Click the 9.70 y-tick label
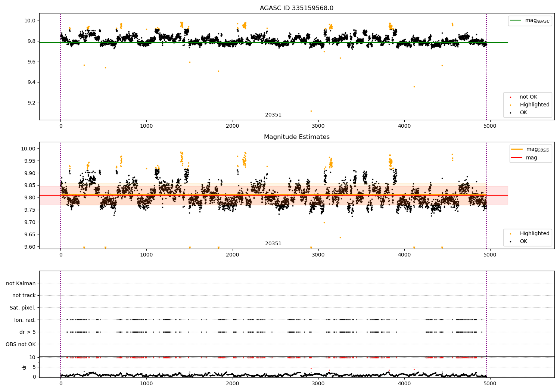This screenshot has height=392, width=560. click(30, 222)
